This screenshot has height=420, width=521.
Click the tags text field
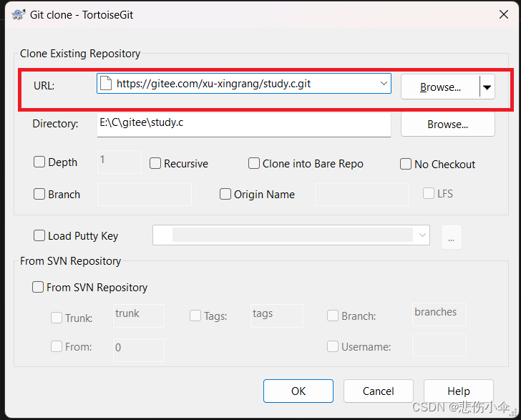click(x=277, y=316)
